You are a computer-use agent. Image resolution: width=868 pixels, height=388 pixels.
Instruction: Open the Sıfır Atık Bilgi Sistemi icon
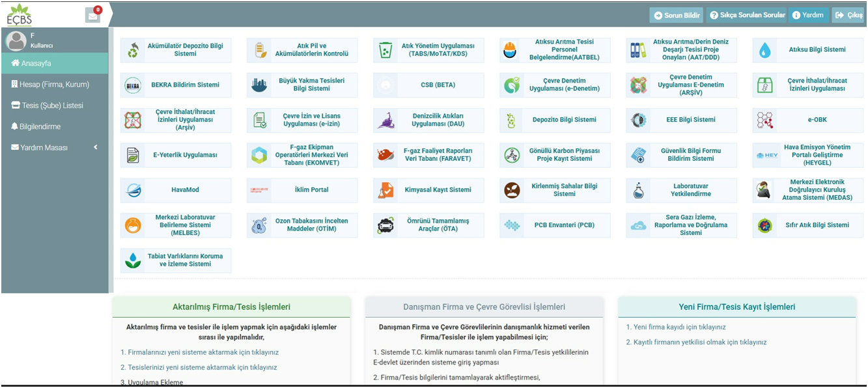click(x=765, y=226)
